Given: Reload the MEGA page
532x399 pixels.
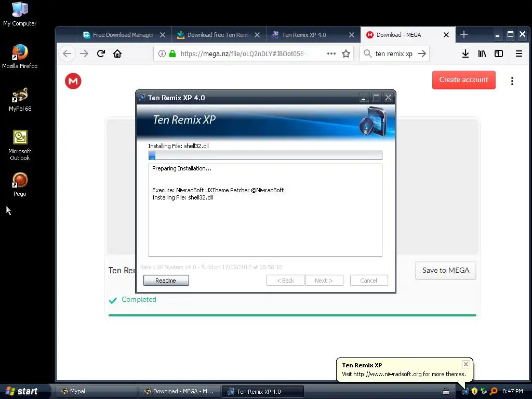Looking at the screenshot, I should click(101, 54).
